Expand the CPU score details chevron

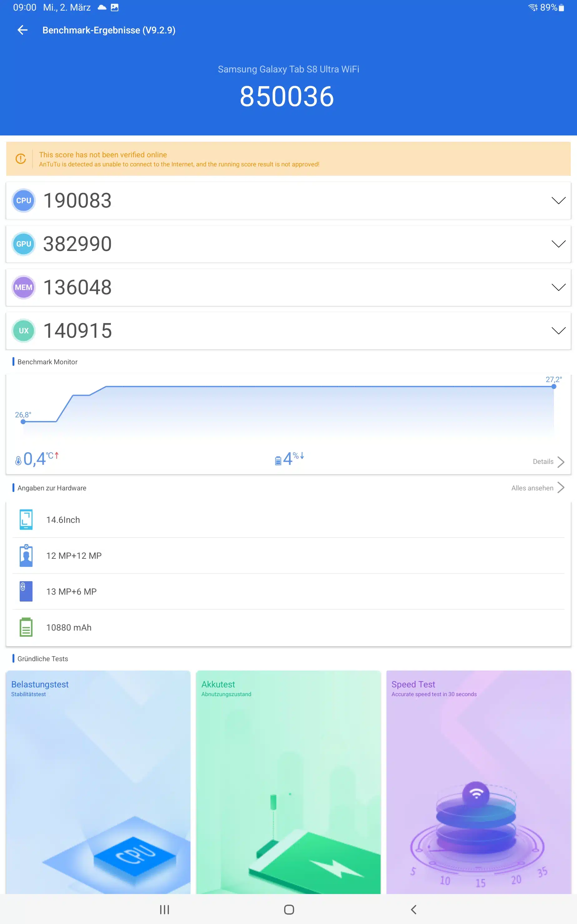558,201
